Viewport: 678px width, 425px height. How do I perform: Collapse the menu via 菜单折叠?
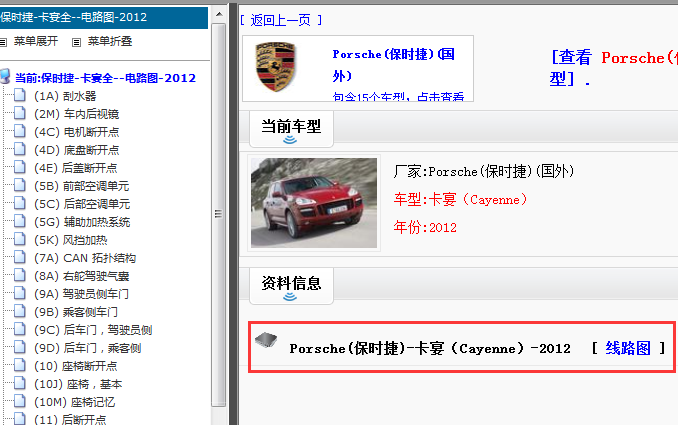(110, 41)
